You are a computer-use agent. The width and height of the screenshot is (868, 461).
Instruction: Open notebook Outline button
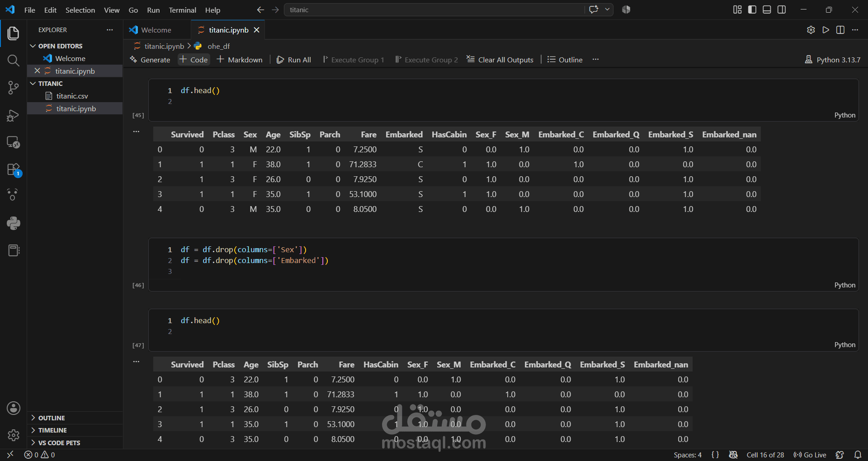coord(565,60)
